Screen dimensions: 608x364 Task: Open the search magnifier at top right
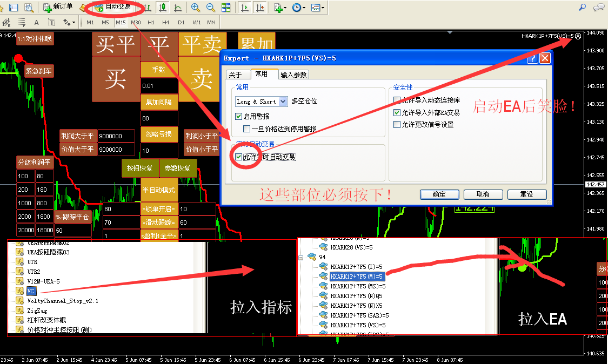pyautogui.click(x=582, y=8)
